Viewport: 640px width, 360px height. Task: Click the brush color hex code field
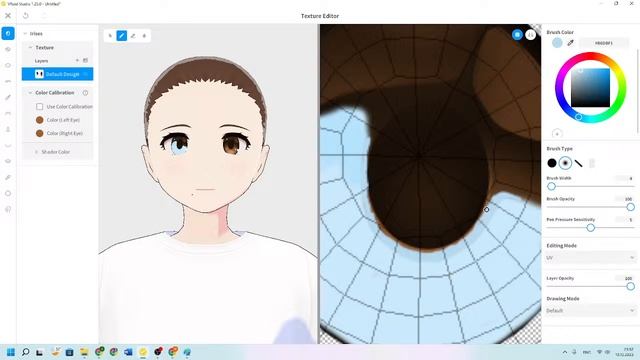pyautogui.click(x=604, y=43)
